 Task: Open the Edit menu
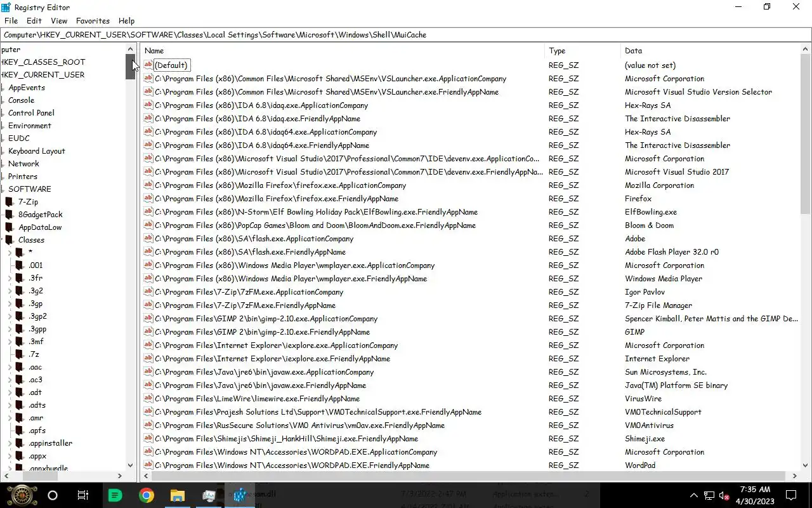(x=34, y=20)
